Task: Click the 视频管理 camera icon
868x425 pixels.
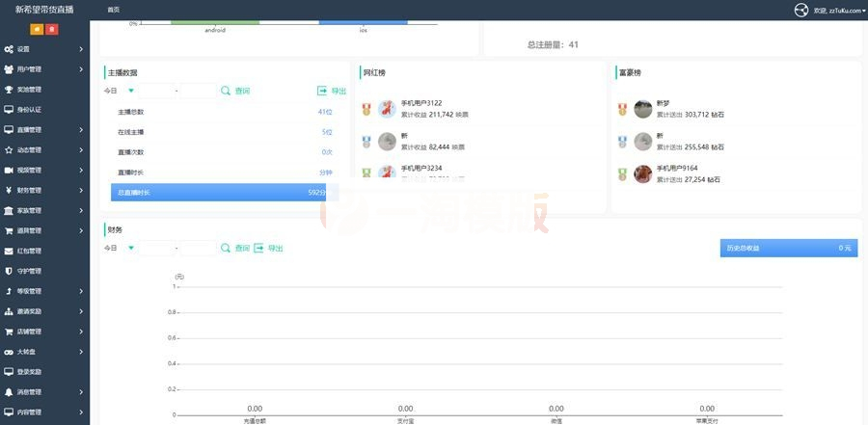Action: coord(9,170)
